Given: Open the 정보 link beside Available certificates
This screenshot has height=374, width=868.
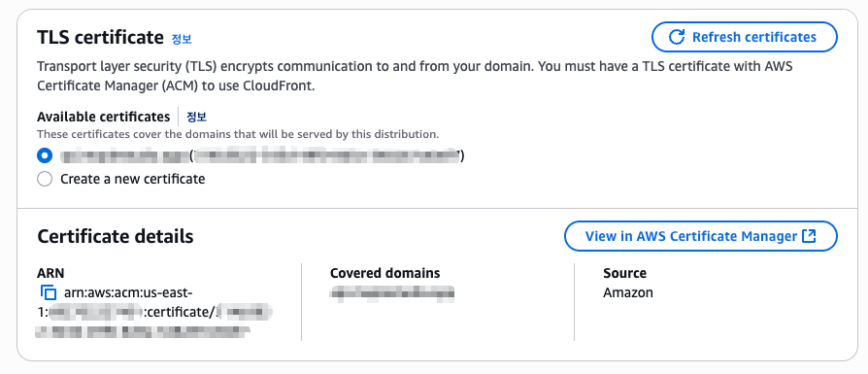Looking at the screenshot, I should pyautogui.click(x=196, y=117).
